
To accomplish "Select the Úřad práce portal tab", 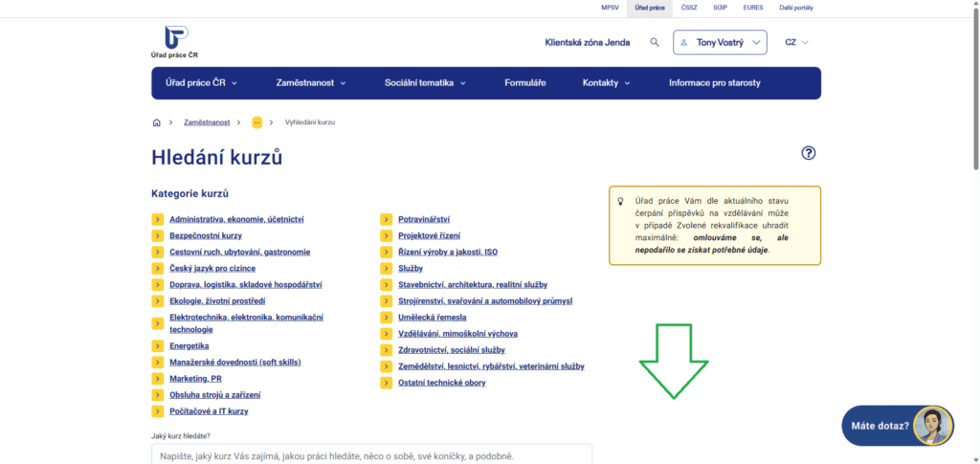I will pyautogui.click(x=650, y=8).
